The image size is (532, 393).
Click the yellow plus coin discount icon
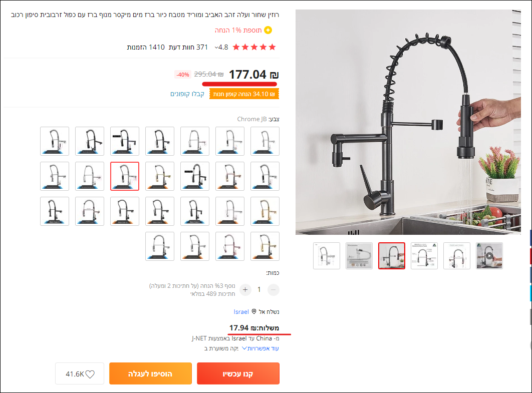click(x=268, y=30)
